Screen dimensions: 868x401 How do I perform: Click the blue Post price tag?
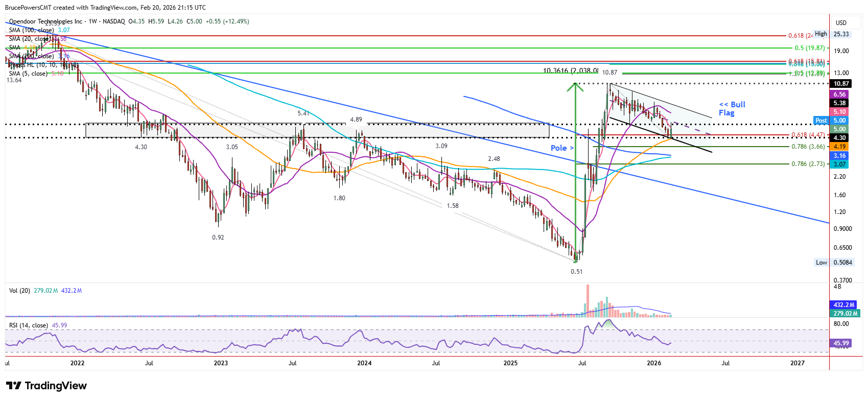[821, 121]
